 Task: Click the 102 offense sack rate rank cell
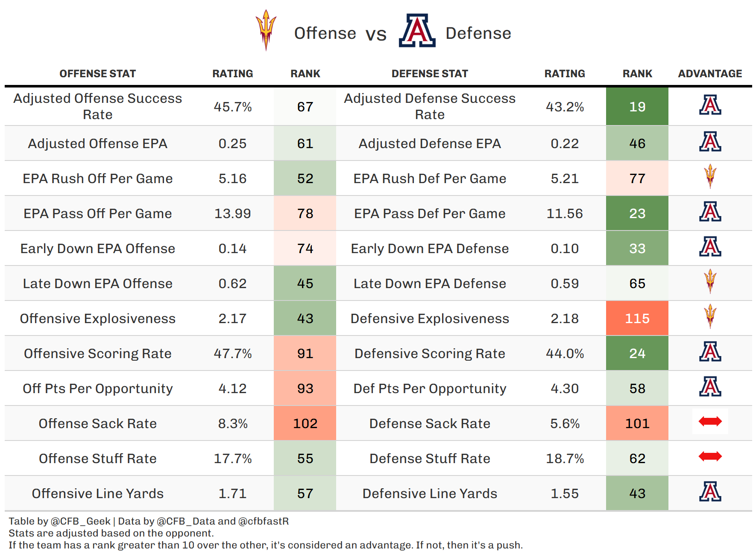305,423
